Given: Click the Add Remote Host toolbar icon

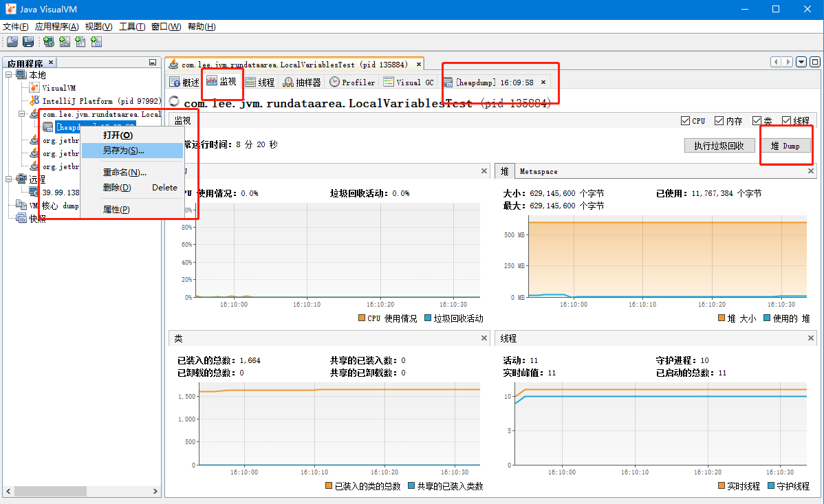Looking at the screenshot, I should click(x=48, y=41).
